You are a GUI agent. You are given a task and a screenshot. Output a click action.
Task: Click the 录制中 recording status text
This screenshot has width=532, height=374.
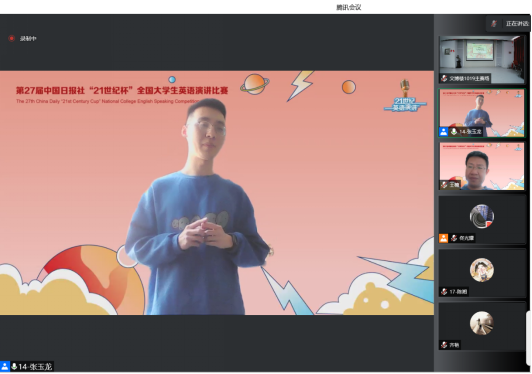(x=28, y=39)
